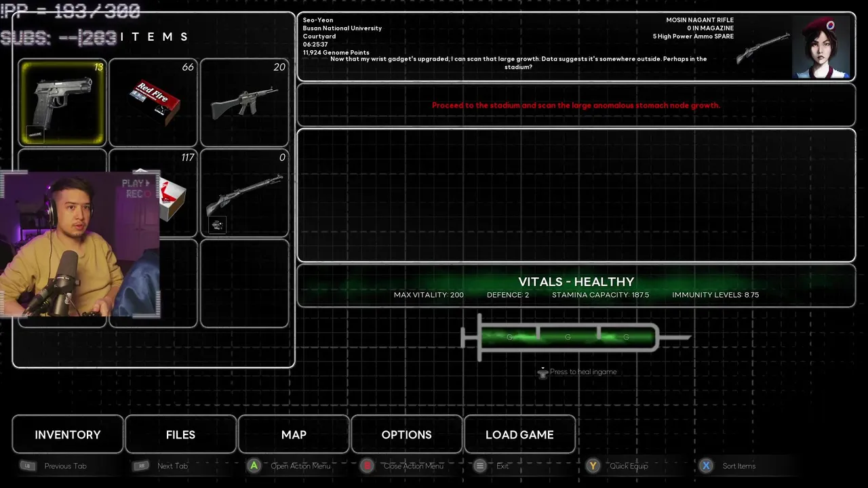Click the empty inventory slot under the Mosin rifle
Image resolution: width=868 pixels, height=488 pixels.
pos(244,284)
